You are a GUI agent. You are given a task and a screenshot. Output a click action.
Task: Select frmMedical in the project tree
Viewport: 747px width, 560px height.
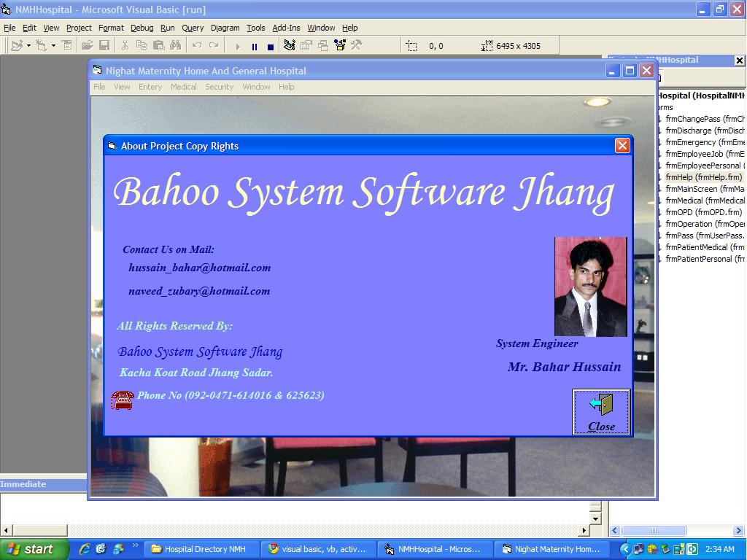704,201
